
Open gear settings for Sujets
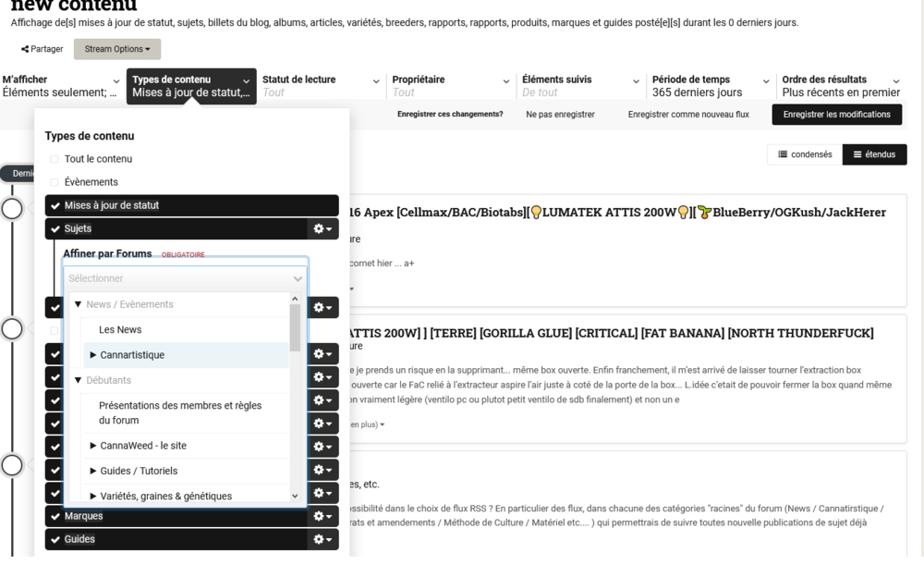(322, 228)
